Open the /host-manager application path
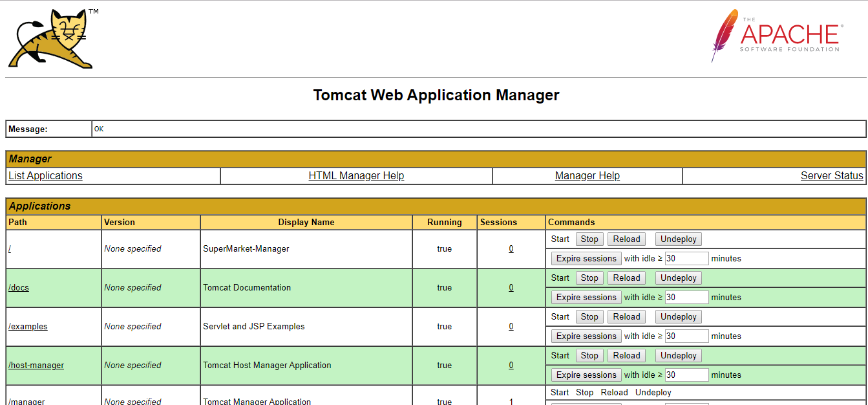This screenshot has width=868, height=405. pyautogui.click(x=36, y=366)
